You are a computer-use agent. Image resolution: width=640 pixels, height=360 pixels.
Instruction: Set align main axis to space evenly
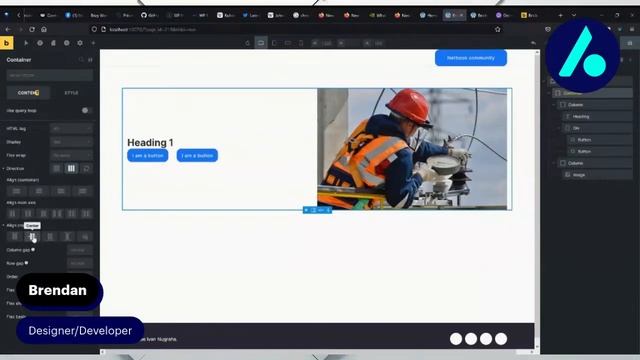[86, 213]
